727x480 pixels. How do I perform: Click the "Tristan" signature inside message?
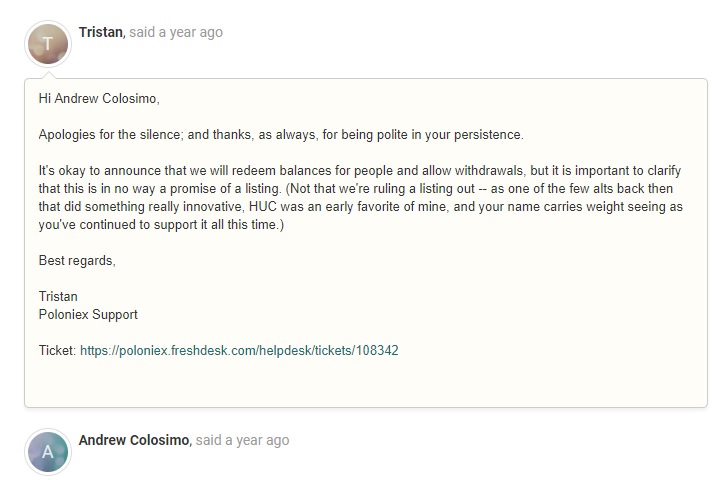click(58, 296)
